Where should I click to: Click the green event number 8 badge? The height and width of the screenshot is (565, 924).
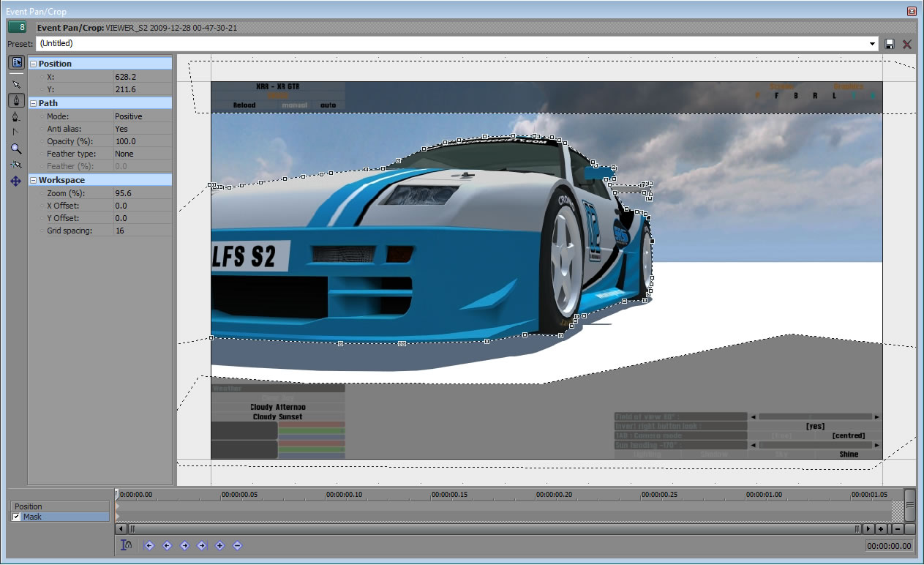18,27
